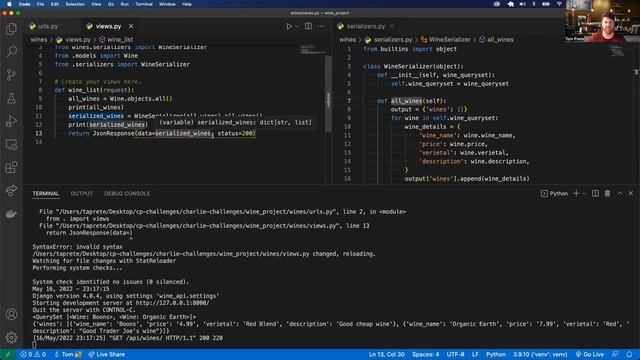Open the Wi-Fi icon in macOS menu bar
Screen dimensions: 640x360
click(x=559, y=4)
